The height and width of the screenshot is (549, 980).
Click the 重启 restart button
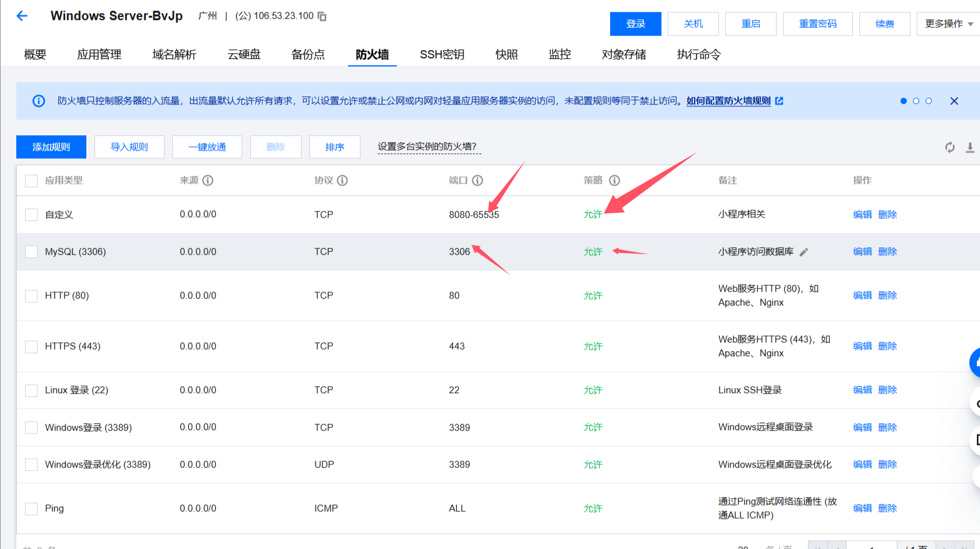pos(751,24)
